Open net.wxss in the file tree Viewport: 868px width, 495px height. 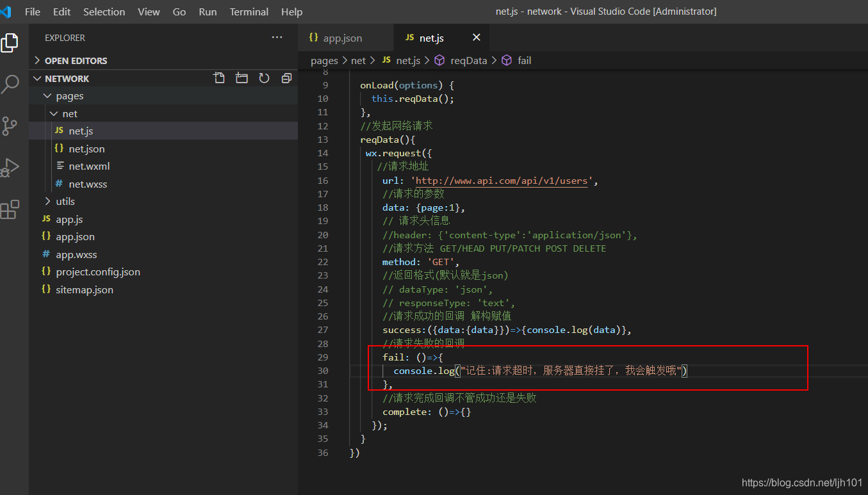tap(163, 184)
